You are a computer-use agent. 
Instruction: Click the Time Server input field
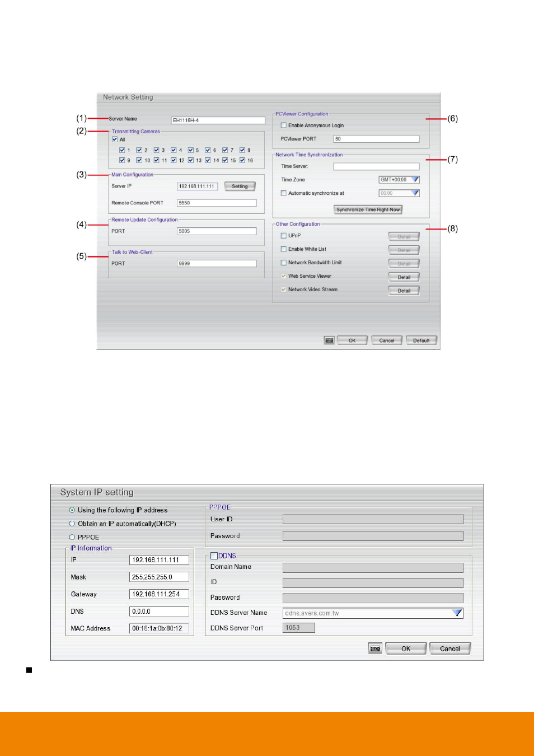click(x=376, y=166)
